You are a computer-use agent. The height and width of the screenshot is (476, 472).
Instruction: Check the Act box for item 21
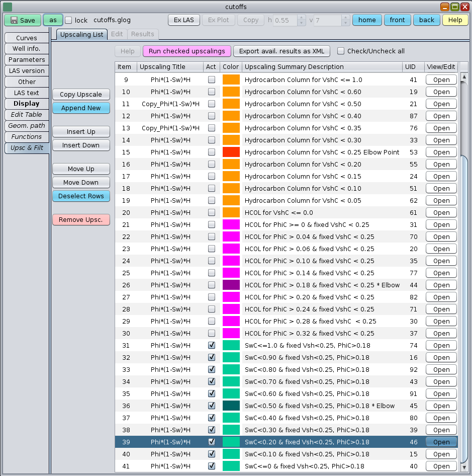212,224
